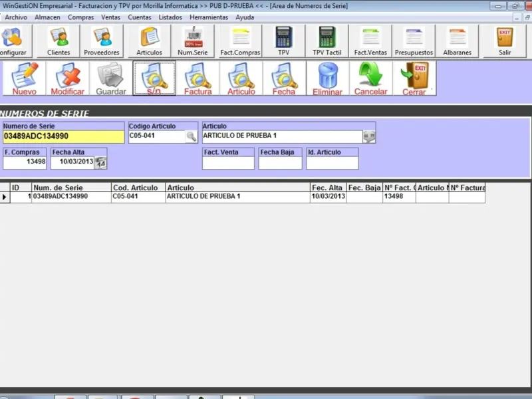532x399 pixels.
Task: Click the green Cancelar arrow
Action: point(371,78)
